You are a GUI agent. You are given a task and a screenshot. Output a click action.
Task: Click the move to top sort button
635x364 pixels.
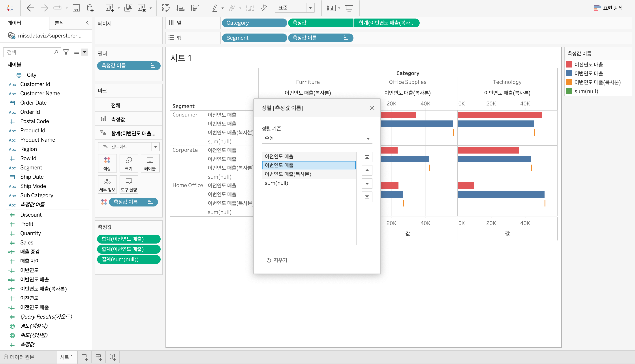367,157
